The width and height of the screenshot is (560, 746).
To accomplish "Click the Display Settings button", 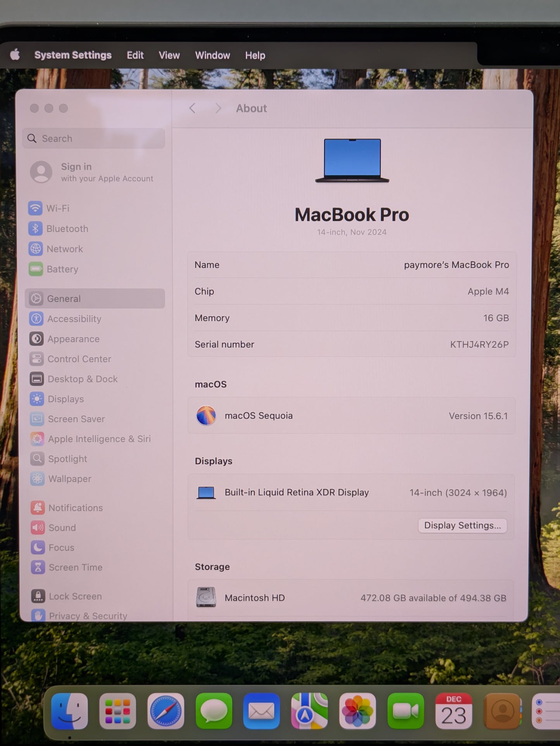I will [462, 525].
